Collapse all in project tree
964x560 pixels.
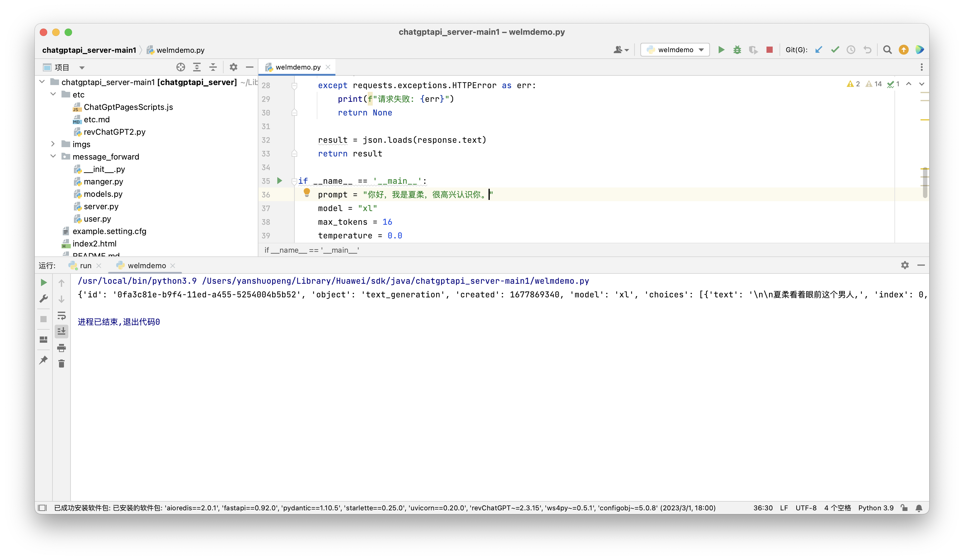pos(213,67)
